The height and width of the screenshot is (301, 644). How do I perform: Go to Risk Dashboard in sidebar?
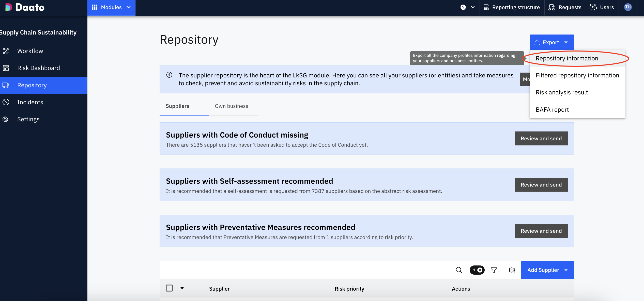coord(38,68)
